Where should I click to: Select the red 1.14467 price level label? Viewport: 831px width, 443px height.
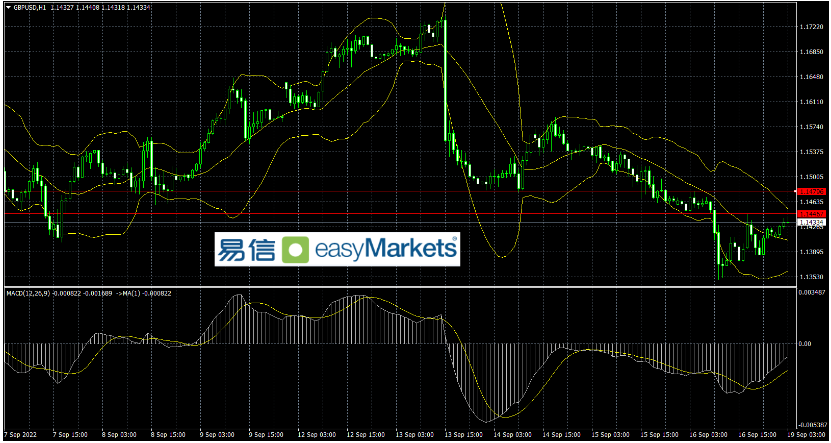812,213
